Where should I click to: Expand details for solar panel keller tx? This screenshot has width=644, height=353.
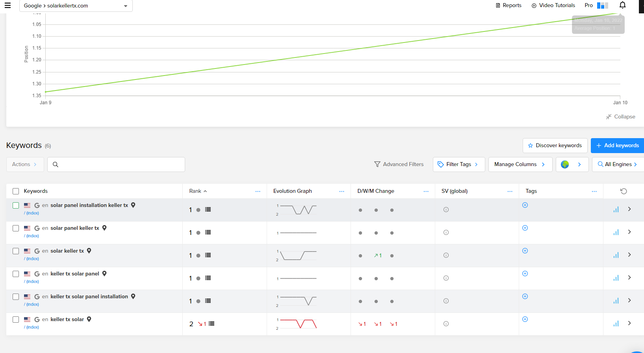[629, 232]
